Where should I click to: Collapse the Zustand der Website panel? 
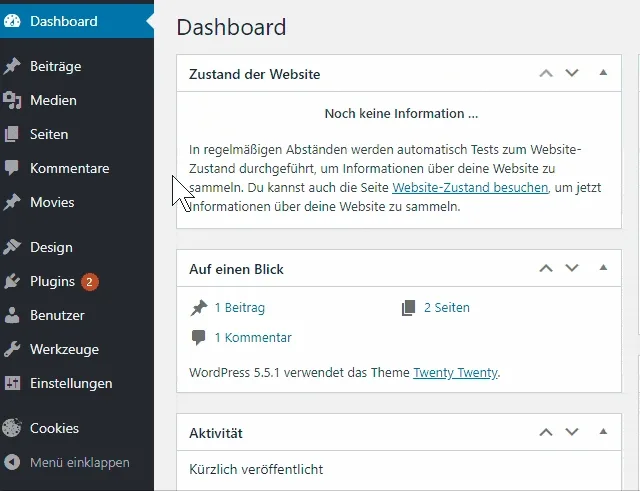click(603, 73)
